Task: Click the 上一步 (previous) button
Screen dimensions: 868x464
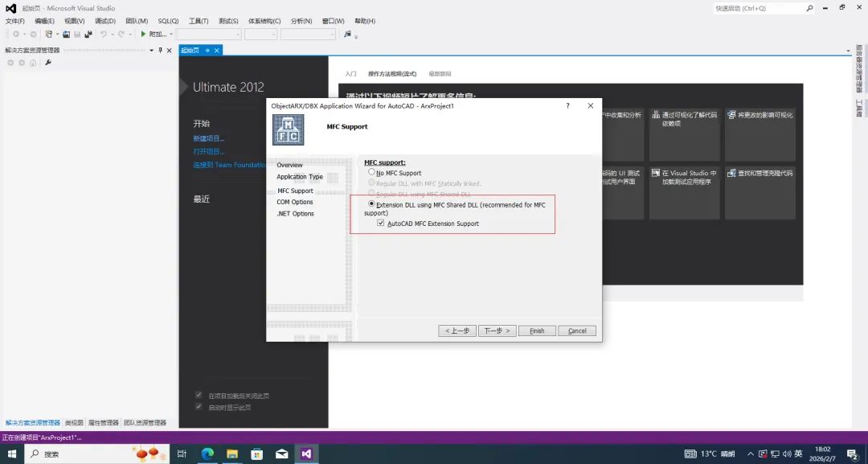Action: (x=457, y=331)
